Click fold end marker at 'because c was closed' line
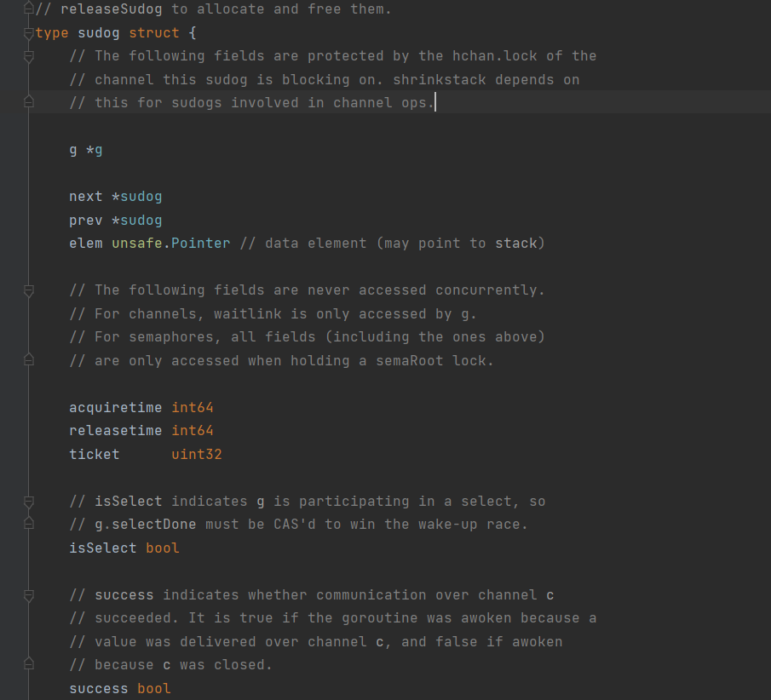This screenshot has height=700, width=771. [28, 664]
